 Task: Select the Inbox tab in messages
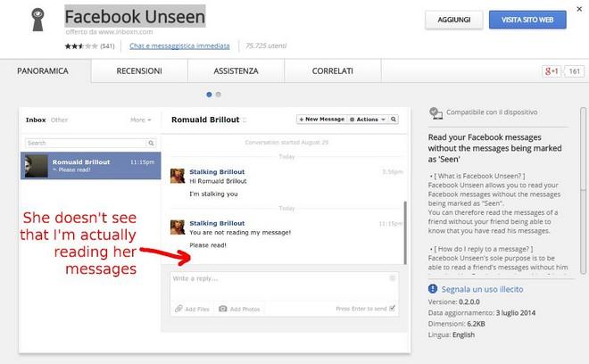[x=36, y=120]
